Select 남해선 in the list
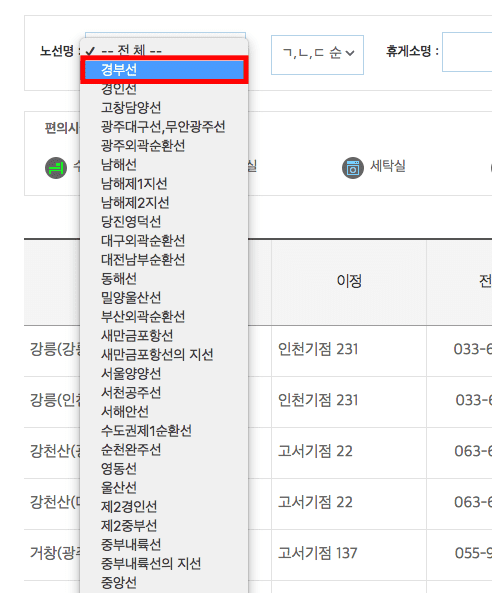This screenshot has width=492, height=593. [164, 165]
